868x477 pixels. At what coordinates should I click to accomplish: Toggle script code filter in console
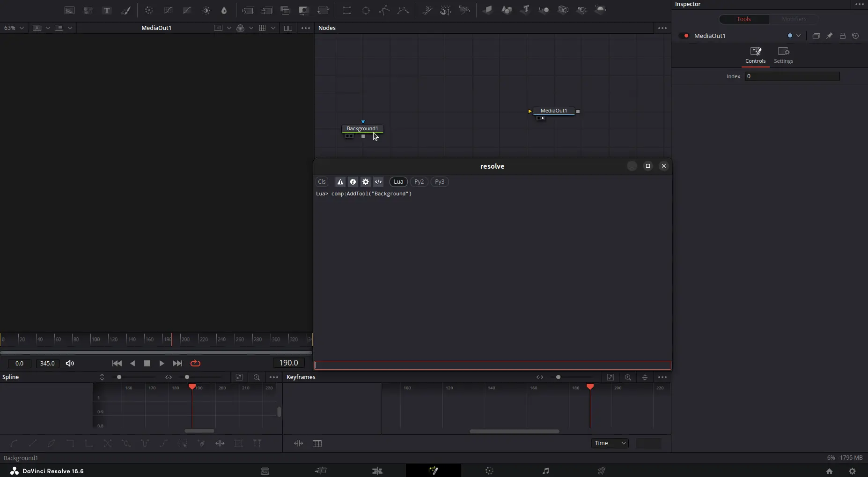click(x=378, y=182)
